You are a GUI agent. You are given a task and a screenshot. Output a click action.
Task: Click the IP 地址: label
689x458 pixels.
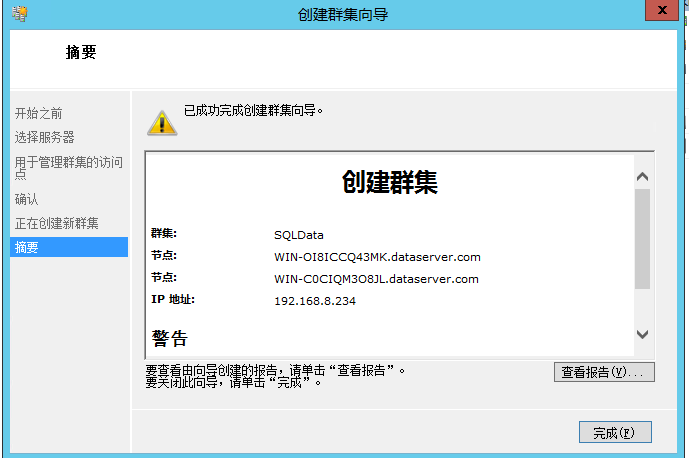click(x=173, y=299)
